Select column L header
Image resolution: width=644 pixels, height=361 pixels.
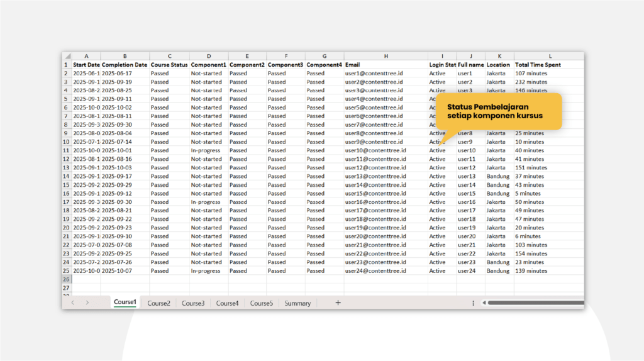click(550, 56)
